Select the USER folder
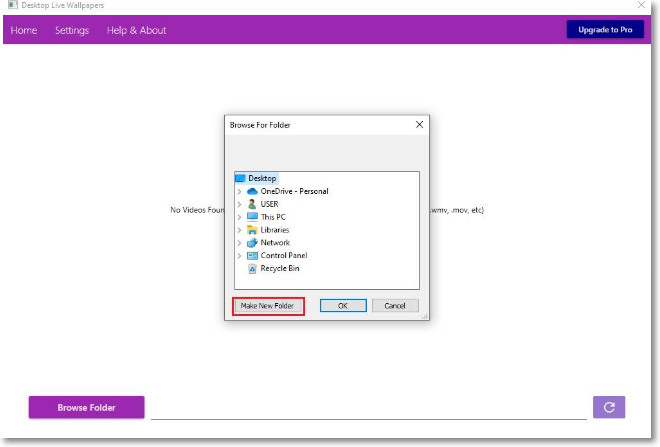 tap(269, 204)
